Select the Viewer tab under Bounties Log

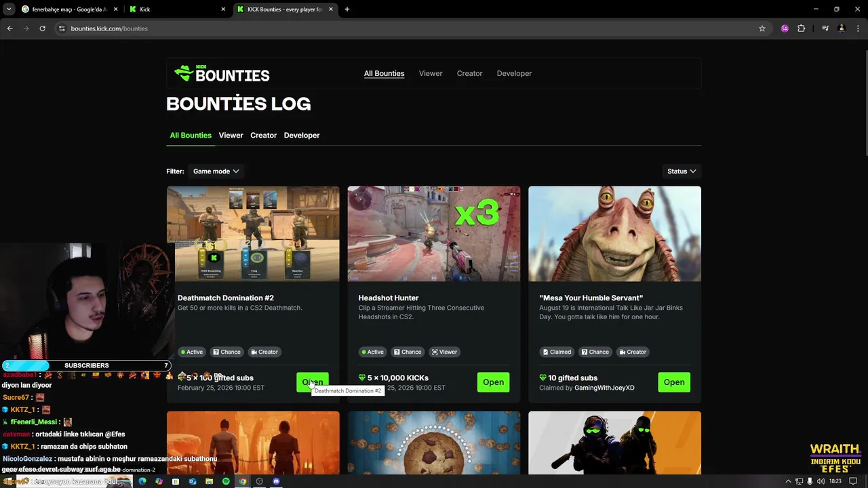click(x=231, y=136)
